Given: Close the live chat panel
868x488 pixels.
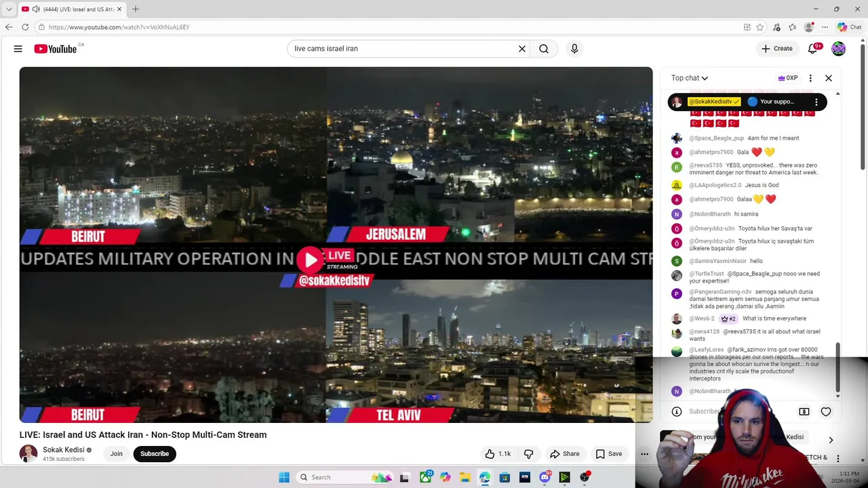Looking at the screenshot, I should click(829, 78).
